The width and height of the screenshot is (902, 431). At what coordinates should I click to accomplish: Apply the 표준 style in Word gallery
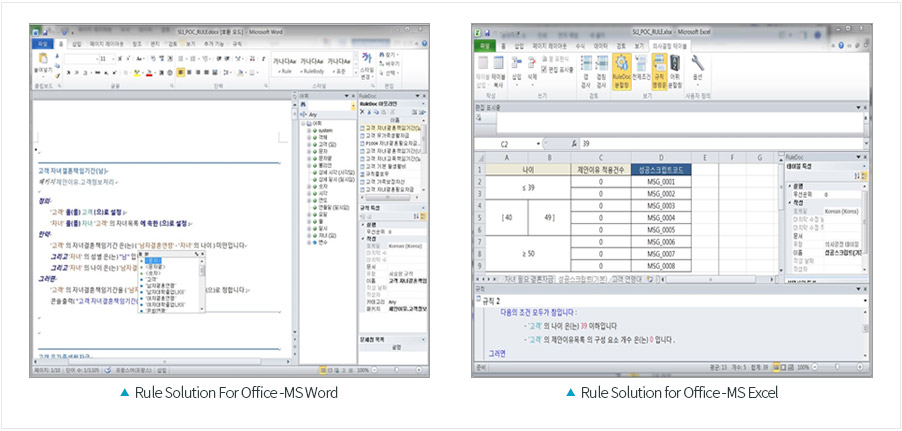[339, 66]
